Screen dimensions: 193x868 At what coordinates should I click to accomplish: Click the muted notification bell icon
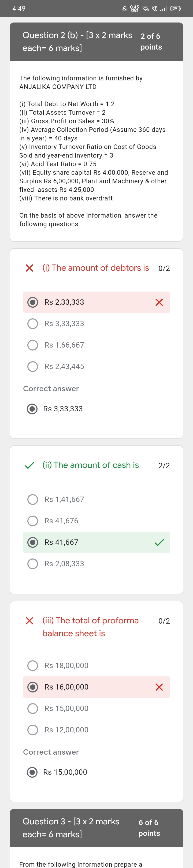125,9
